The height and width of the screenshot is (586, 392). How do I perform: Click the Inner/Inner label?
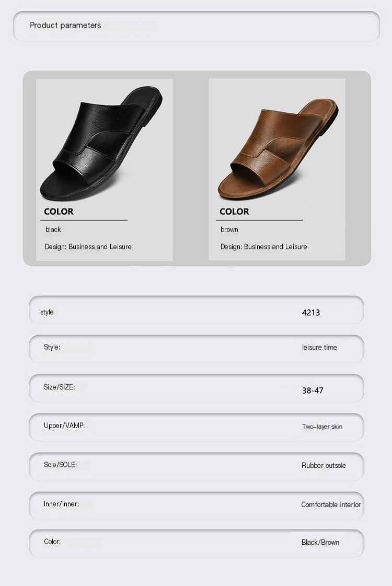pyautogui.click(x=61, y=504)
